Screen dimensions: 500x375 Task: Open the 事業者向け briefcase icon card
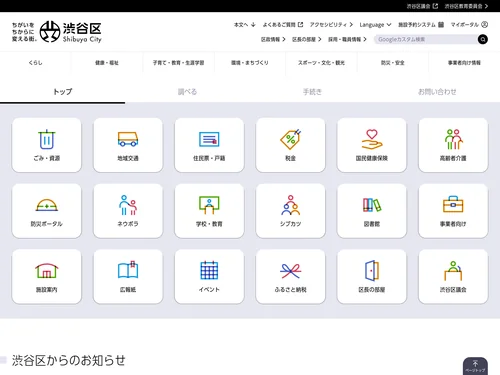pos(453,211)
